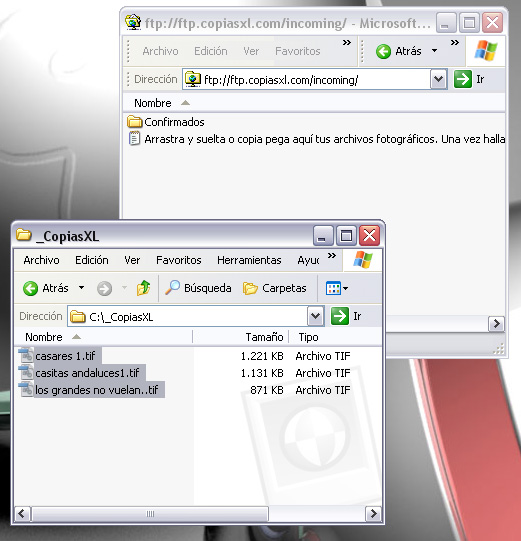Click the Up folder icon in _CopiasXL toolbar
Viewport: 521px width, 541px height.
click(x=144, y=288)
